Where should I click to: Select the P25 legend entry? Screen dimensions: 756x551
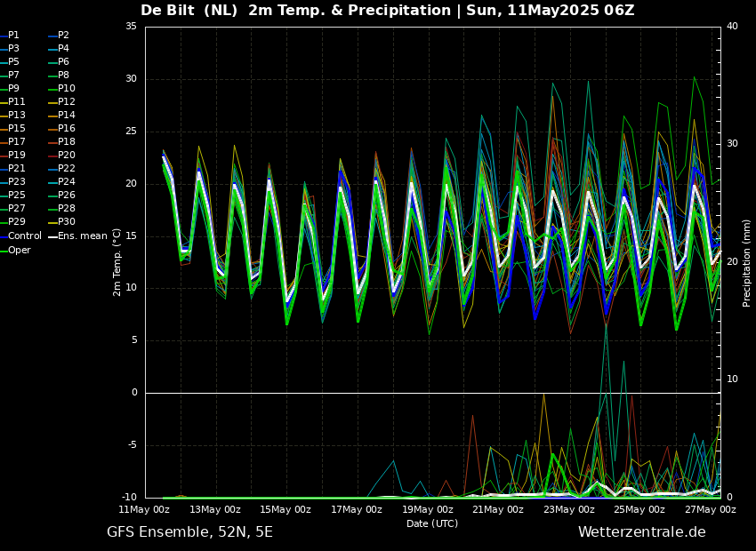[x=16, y=195]
